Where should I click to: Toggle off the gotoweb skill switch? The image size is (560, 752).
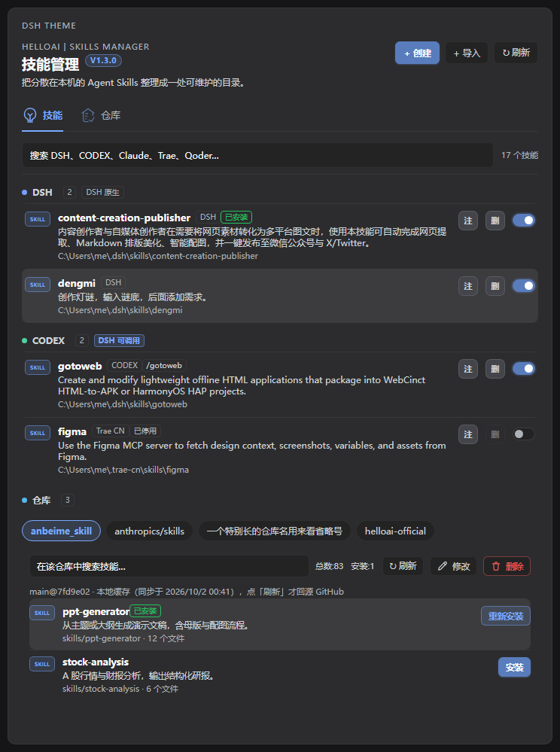[524, 369]
